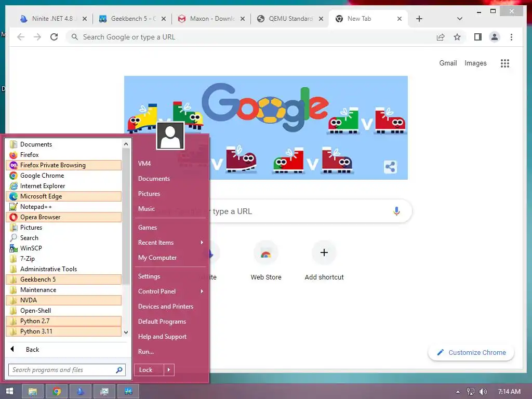Switch to Ninite .NET 4.8 tab

coord(54,19)
